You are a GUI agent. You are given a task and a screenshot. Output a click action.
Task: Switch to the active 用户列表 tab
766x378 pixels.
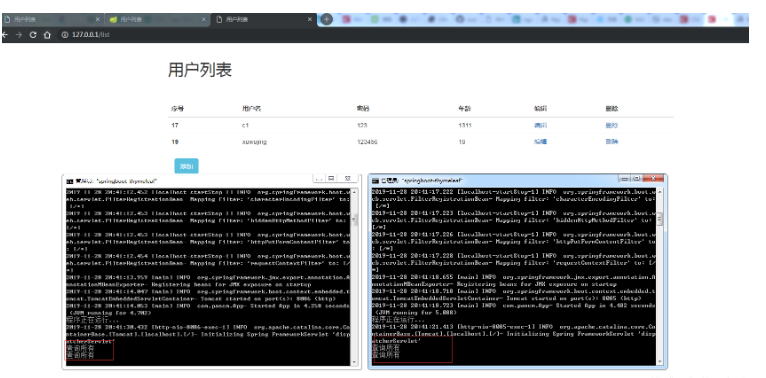coord(264,20)
